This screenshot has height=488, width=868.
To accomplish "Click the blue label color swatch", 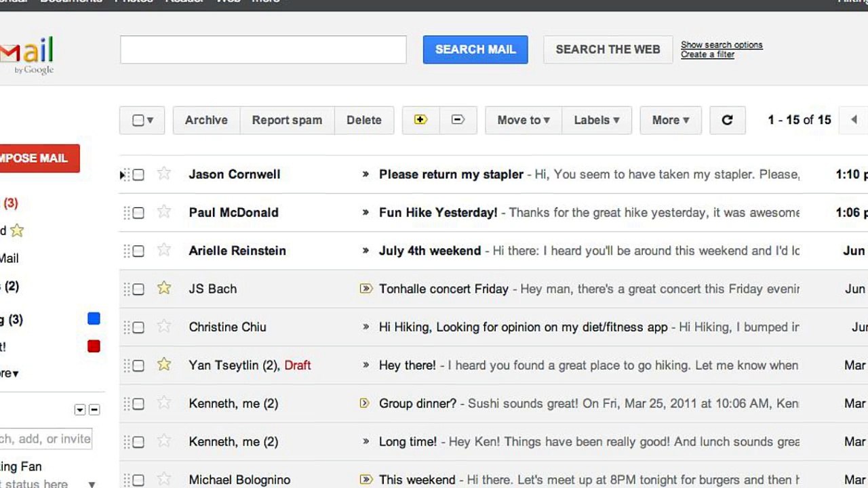I will tap(94, 319).
